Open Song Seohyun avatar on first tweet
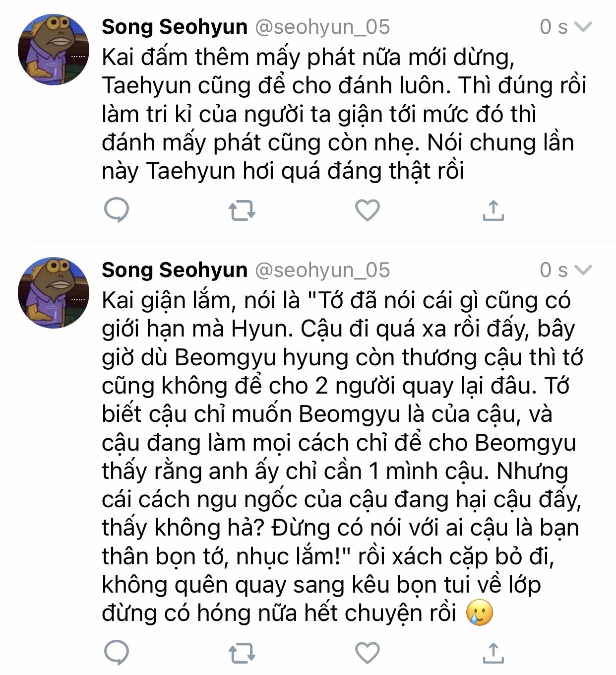Image resolution: width=616 pixels, height=675 pixels. tap(54, 50)
